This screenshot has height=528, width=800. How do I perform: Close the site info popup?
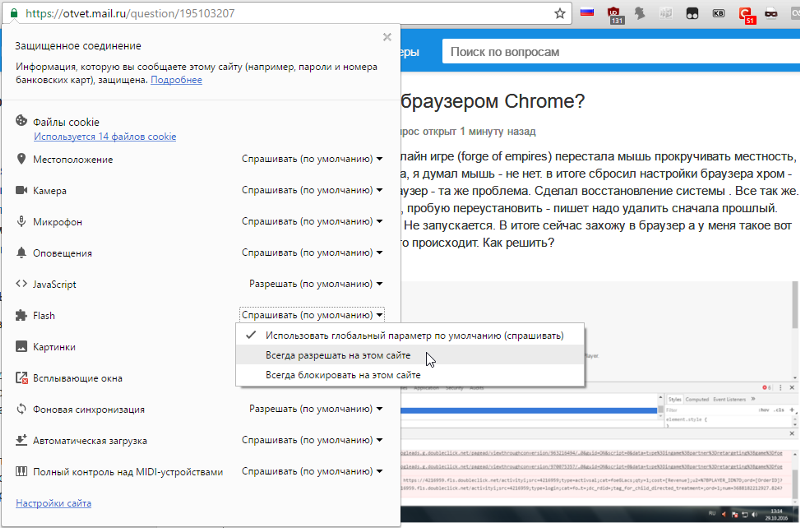[x=387, y=37]
